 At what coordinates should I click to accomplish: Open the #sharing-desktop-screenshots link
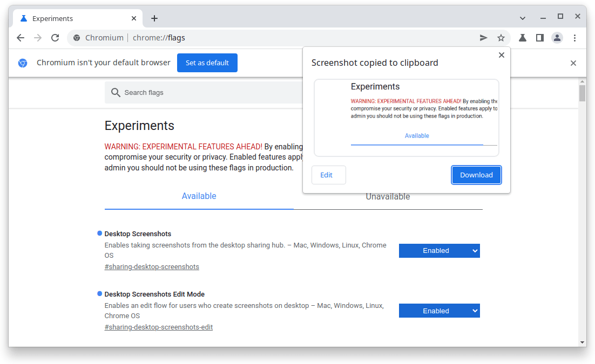click(x=152, y=266)
